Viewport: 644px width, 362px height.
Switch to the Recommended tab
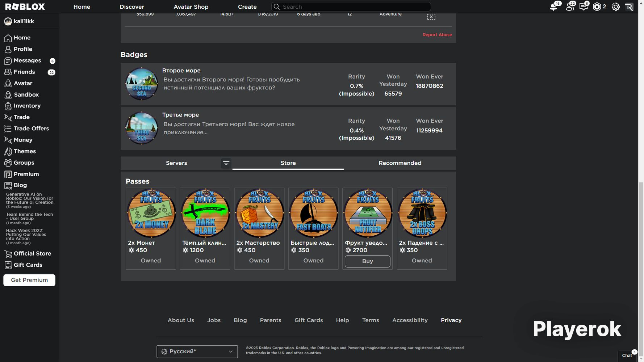click(x=400, y=163)
